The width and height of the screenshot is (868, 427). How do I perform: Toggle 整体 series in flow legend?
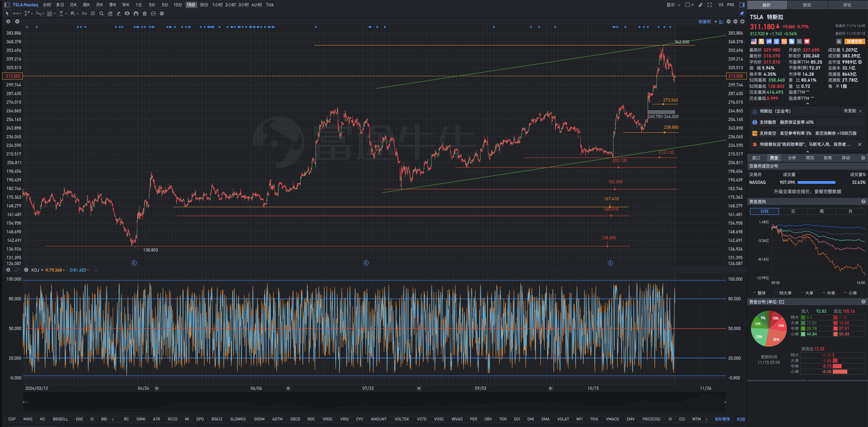(x=759, y=293)
